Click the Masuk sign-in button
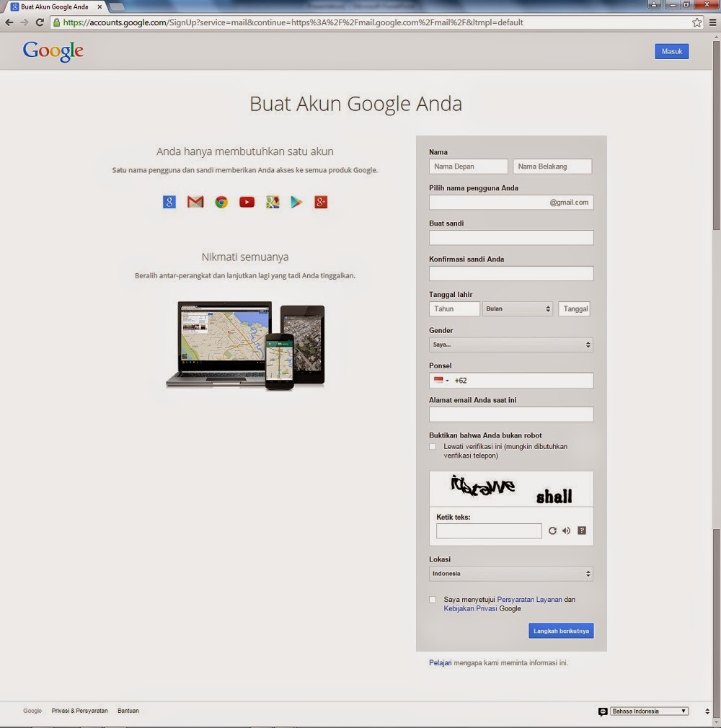This screenshot has height=728, width=721. [x=672, y=51]
